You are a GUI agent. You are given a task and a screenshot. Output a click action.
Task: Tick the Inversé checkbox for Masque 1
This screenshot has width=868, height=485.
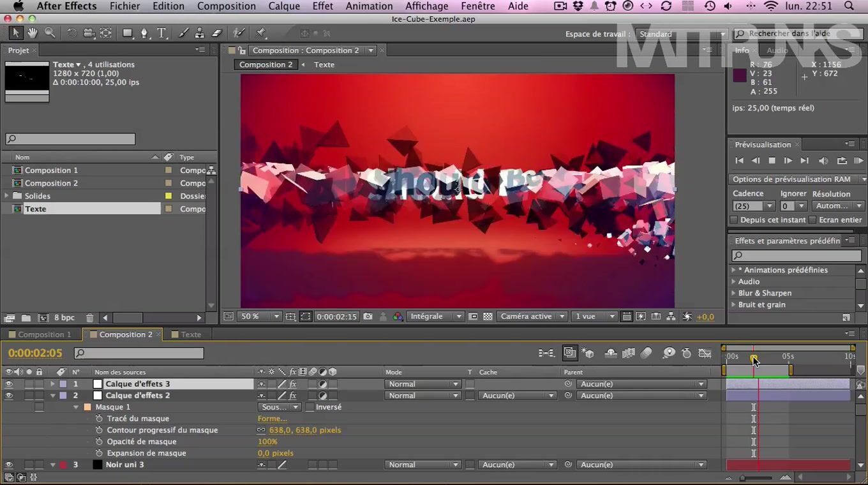click(x=310, y=407)
